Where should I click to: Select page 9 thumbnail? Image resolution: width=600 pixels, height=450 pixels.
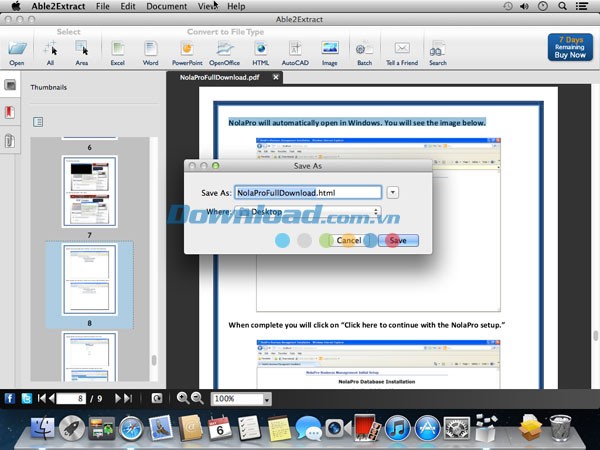click(90, 357)
